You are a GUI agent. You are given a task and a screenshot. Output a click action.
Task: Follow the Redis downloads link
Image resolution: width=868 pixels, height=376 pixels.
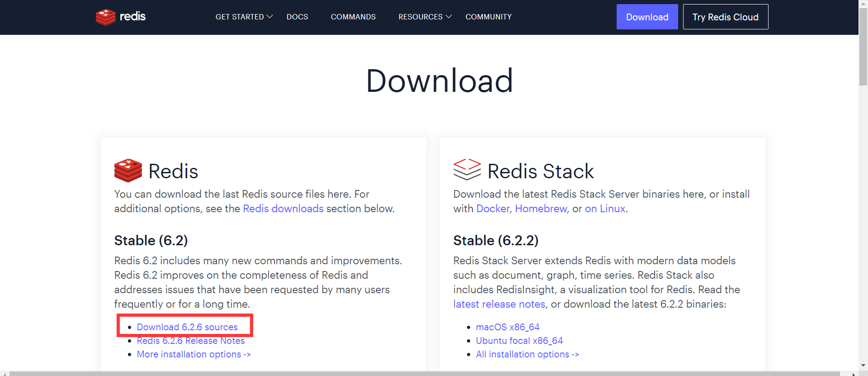(283, 209)
